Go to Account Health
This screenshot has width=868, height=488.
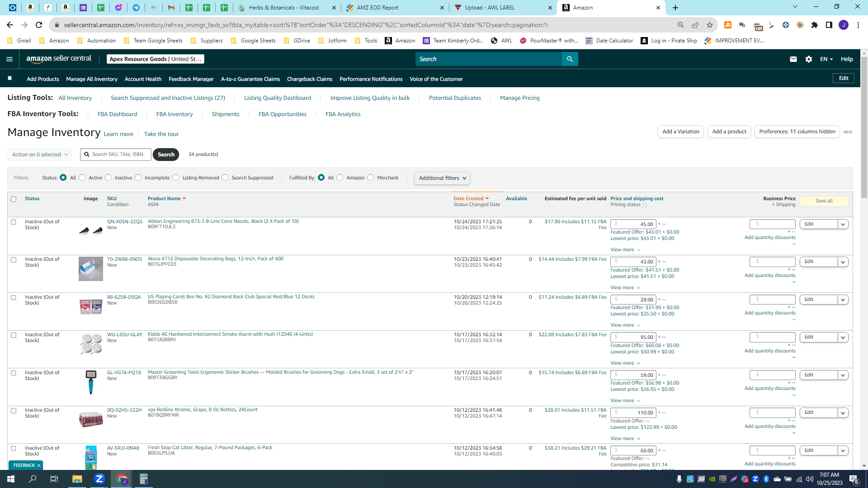[x=143, y=79]
